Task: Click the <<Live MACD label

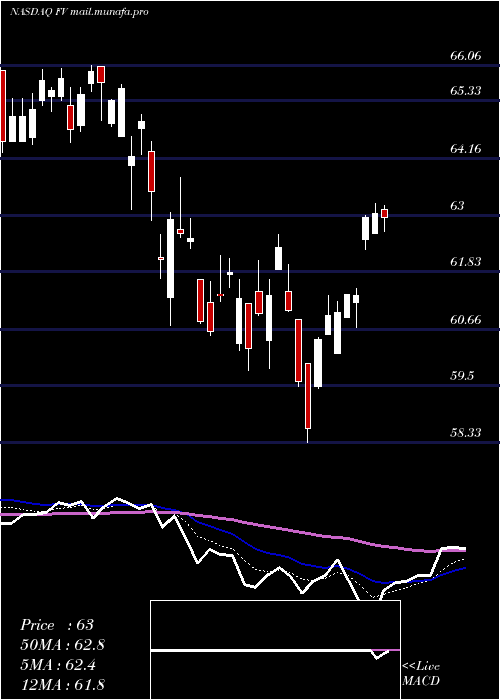Action: point(421,674)
